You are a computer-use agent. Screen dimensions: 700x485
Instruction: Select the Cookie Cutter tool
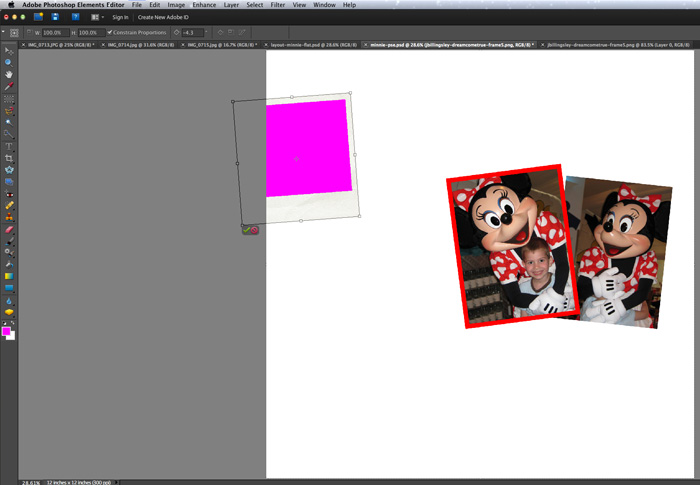[x=8, y=170]
